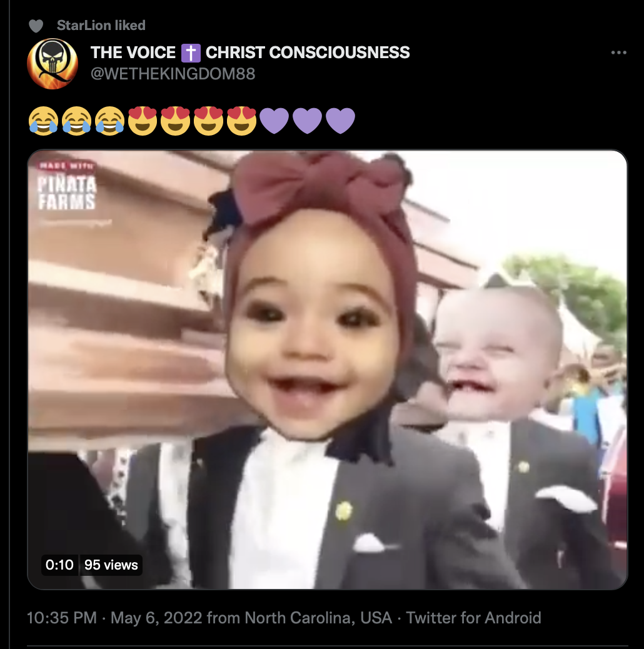
Task: Click the Pinata Farms watermark in video
Action: pos(67,187)
